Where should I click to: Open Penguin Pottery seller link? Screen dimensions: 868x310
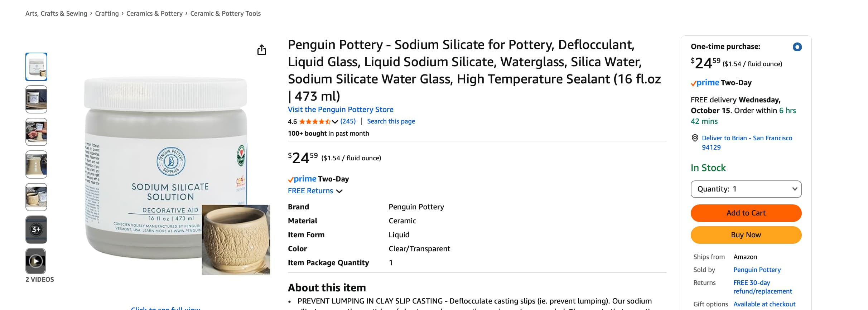(757, 270)
